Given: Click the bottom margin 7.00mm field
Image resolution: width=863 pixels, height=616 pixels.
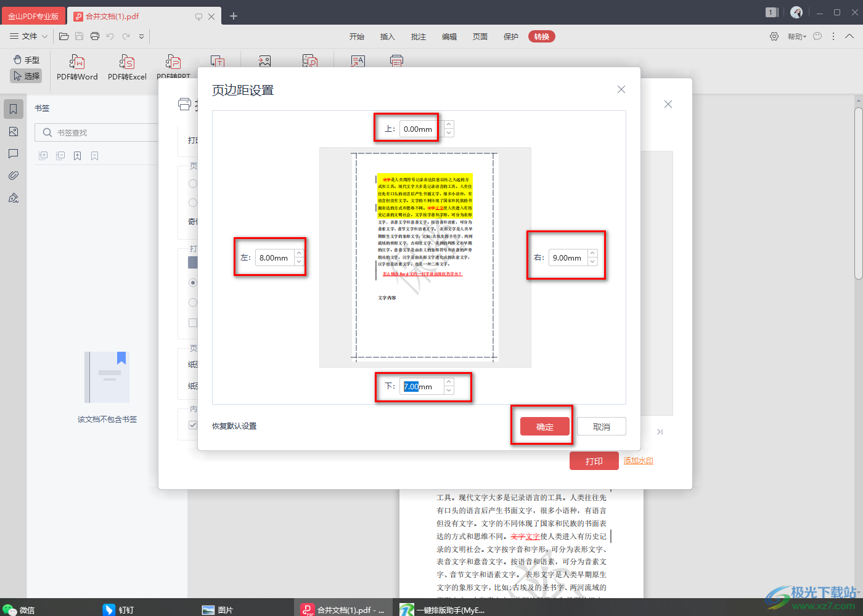Looking at the screenshot, I should point(422,386).
